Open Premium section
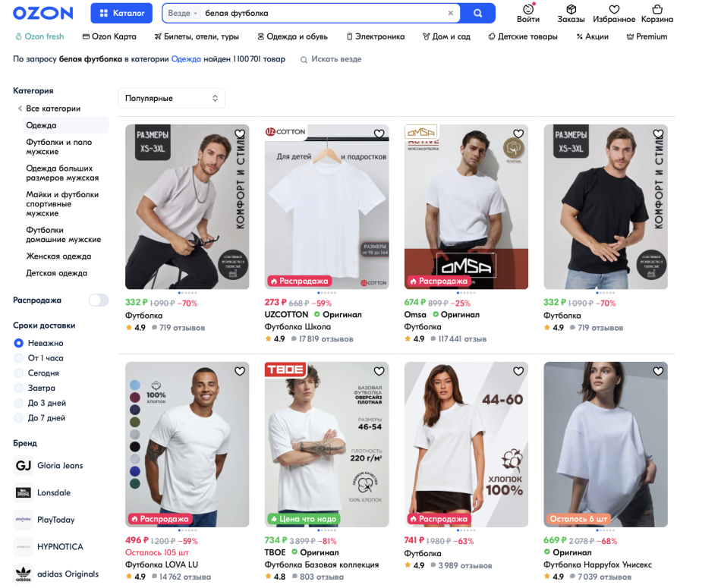 click(x=647, y=36)
